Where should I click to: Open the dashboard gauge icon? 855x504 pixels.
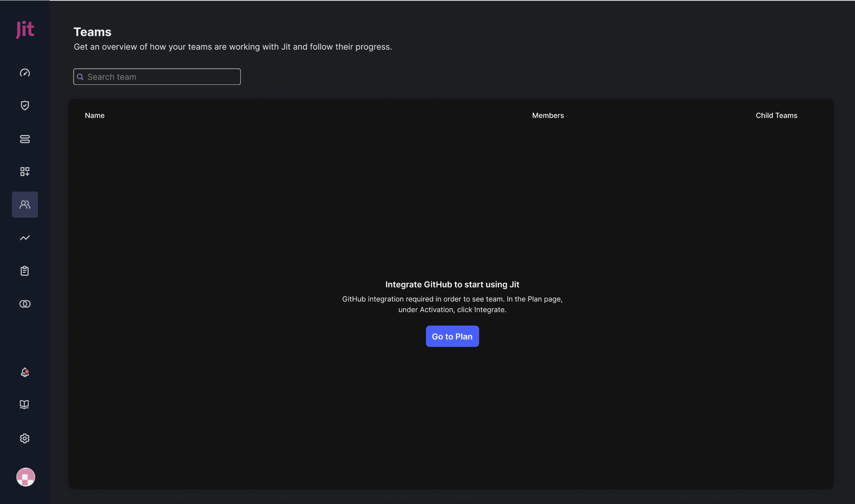click(25, 73)
